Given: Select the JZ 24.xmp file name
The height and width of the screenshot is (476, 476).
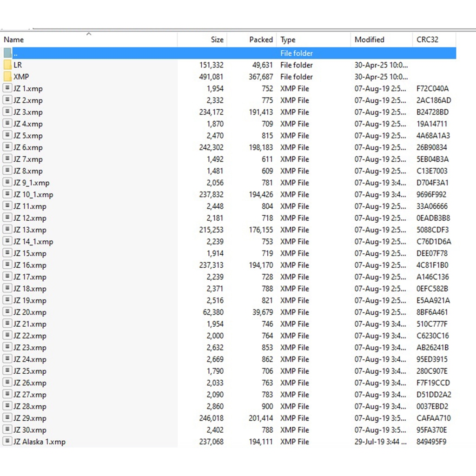Looking at the screenshot, I should 30,359.
